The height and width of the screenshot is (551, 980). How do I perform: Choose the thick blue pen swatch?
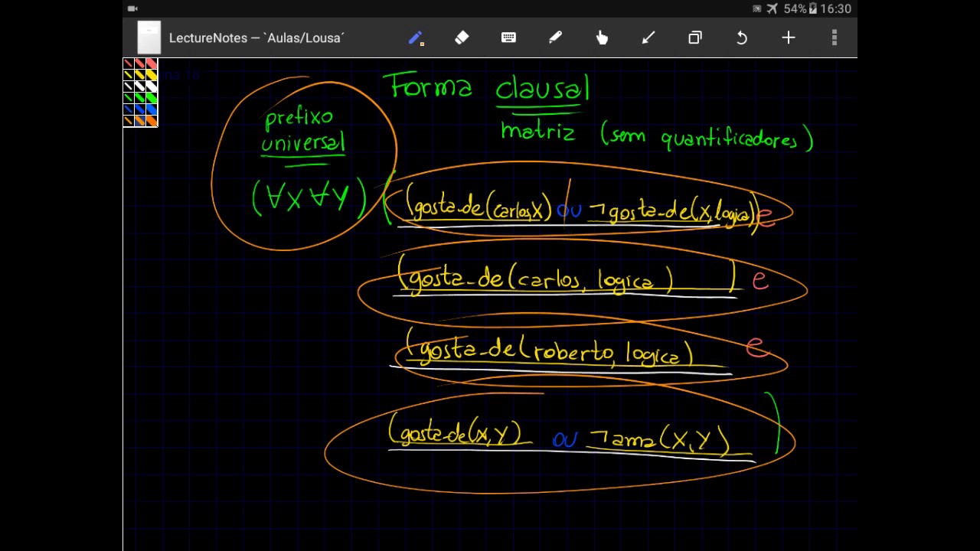point(152,109)
